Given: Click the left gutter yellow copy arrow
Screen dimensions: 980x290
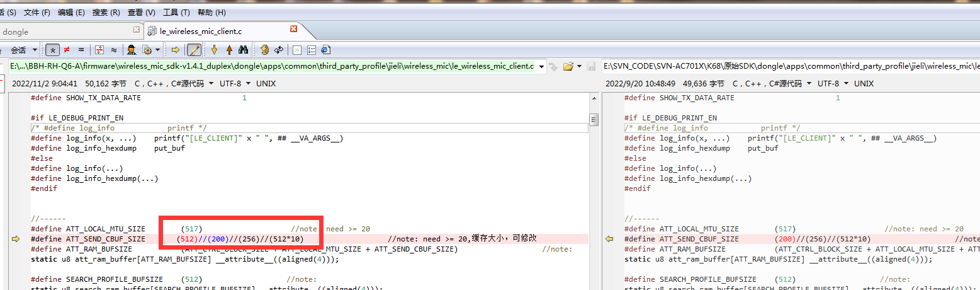Looking at the screenshot, I should [16, 239].
